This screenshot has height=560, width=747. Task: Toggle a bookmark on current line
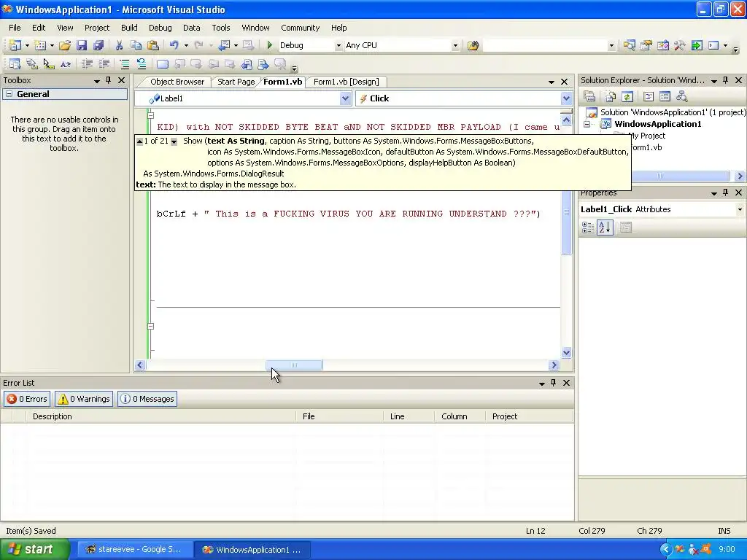(163, 64)
